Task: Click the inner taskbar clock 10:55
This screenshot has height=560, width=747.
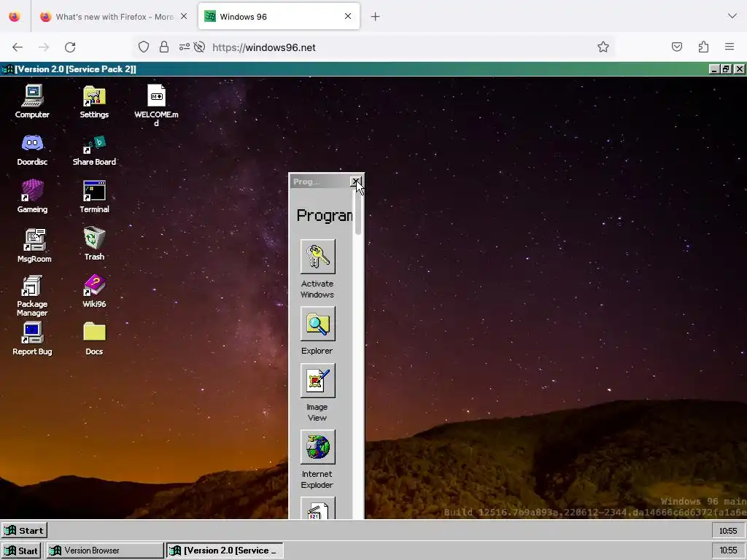Action: 728,531
